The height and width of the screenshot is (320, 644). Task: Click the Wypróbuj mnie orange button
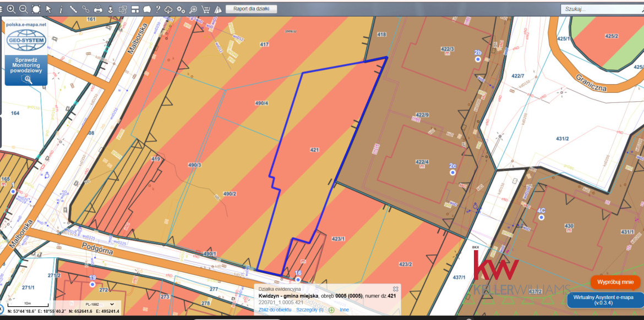615,282
